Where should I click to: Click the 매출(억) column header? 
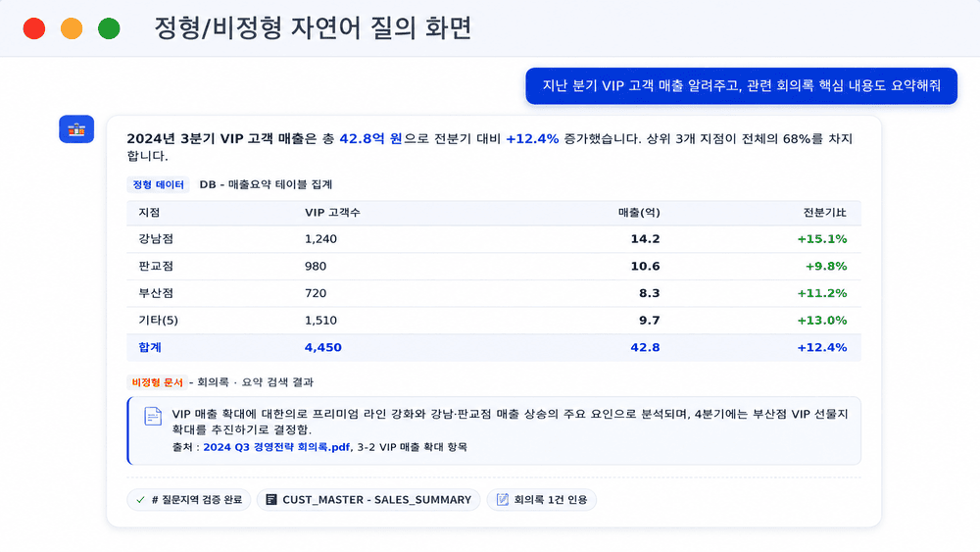(x=639, y=213)
